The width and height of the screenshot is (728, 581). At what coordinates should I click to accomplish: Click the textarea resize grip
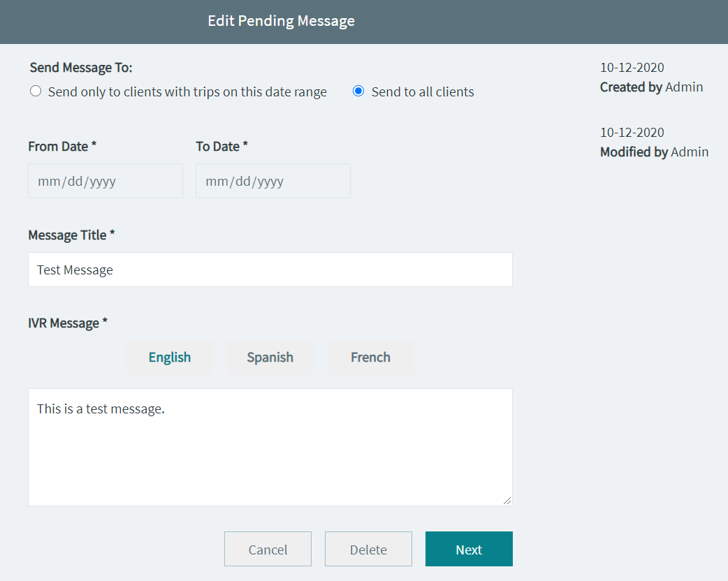point(507,500)
